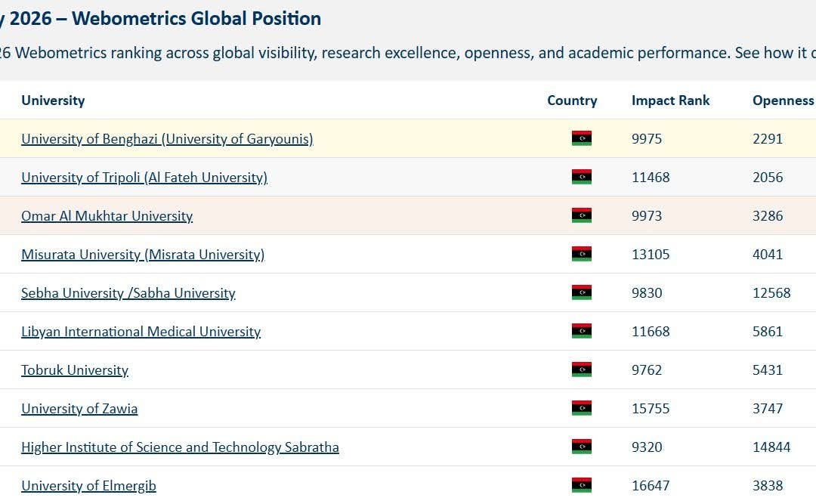Select openness value 4041

point(768,255)
